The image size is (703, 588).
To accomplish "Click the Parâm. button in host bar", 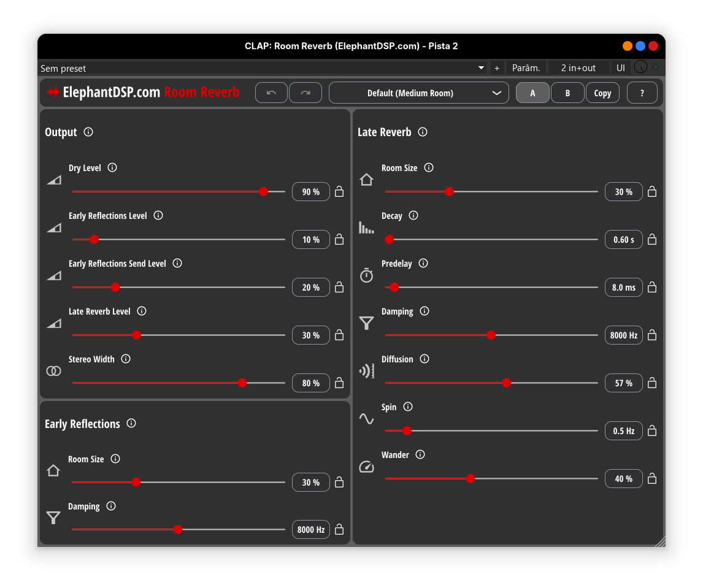I will point(526,68).
